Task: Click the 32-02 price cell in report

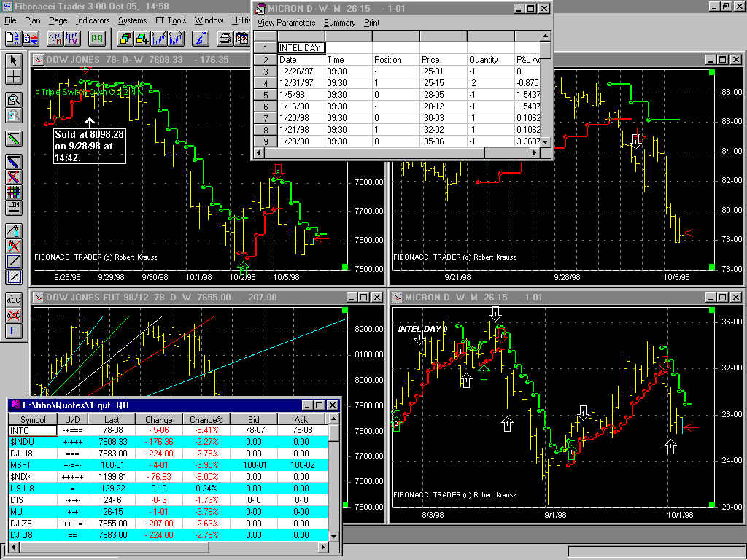Action: (x=444, y=130)
